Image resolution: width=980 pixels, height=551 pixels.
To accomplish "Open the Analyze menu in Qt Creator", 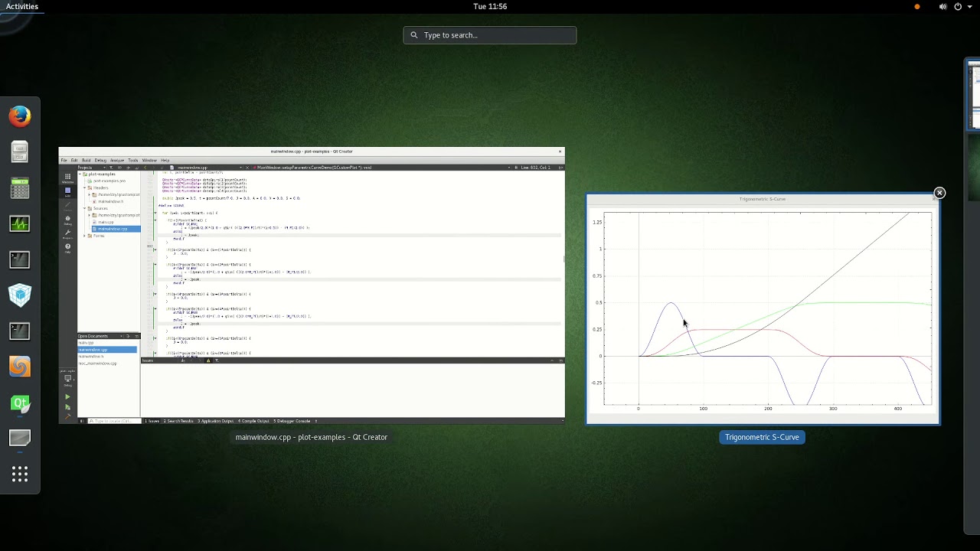I will 117,160.
